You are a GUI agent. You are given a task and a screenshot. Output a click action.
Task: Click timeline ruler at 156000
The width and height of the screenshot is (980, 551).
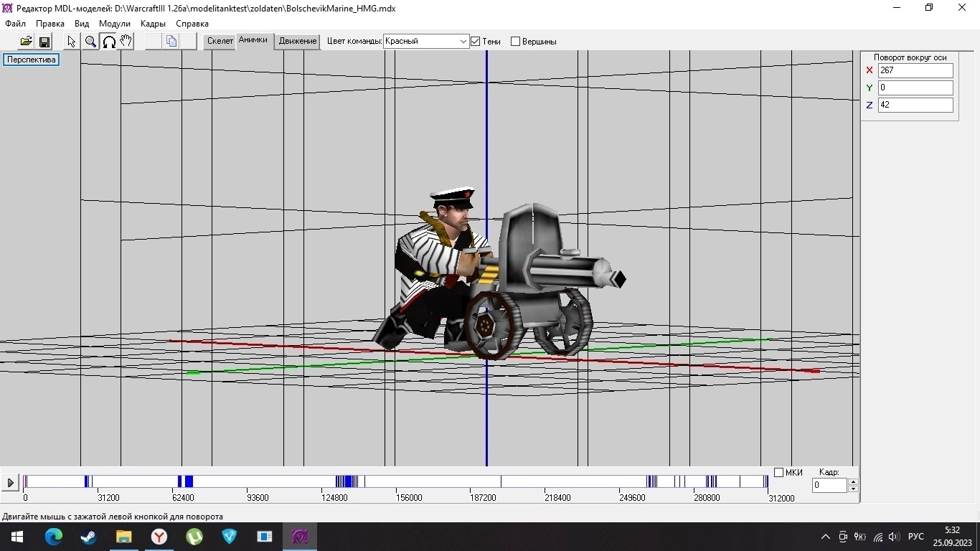click(x=409, y=498)
